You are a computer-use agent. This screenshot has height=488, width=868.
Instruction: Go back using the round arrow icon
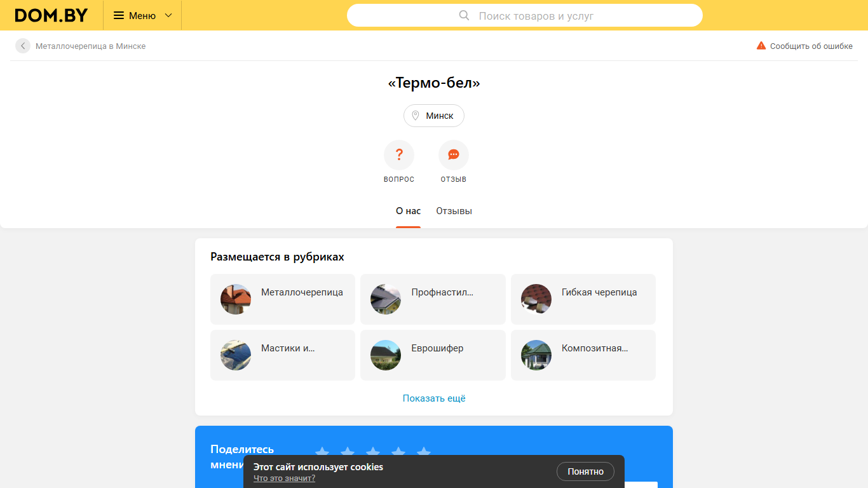[x=23, y=46]
